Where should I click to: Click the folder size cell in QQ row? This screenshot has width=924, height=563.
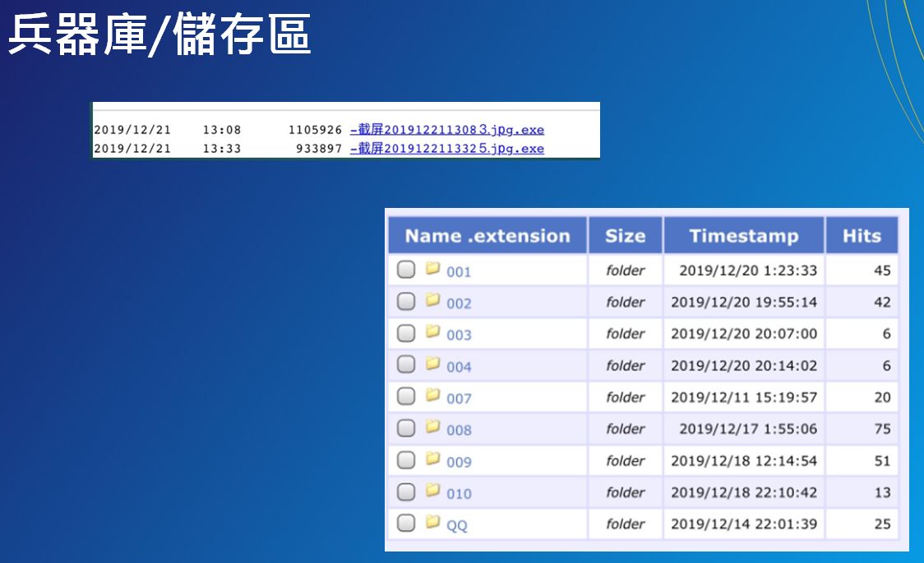pyautogui.click(x=626, y=524)
